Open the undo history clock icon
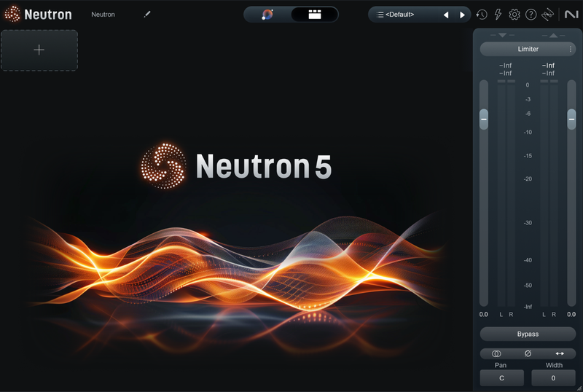This screenshot has height=392, width=583. tap(482, 15)
